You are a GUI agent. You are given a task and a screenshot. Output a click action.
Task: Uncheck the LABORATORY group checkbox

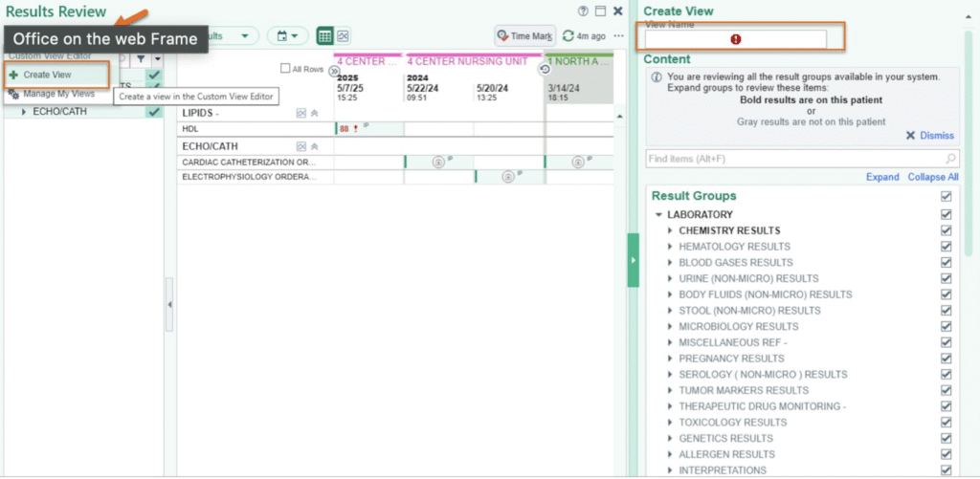pyautogui.click(x=946, y=215)
